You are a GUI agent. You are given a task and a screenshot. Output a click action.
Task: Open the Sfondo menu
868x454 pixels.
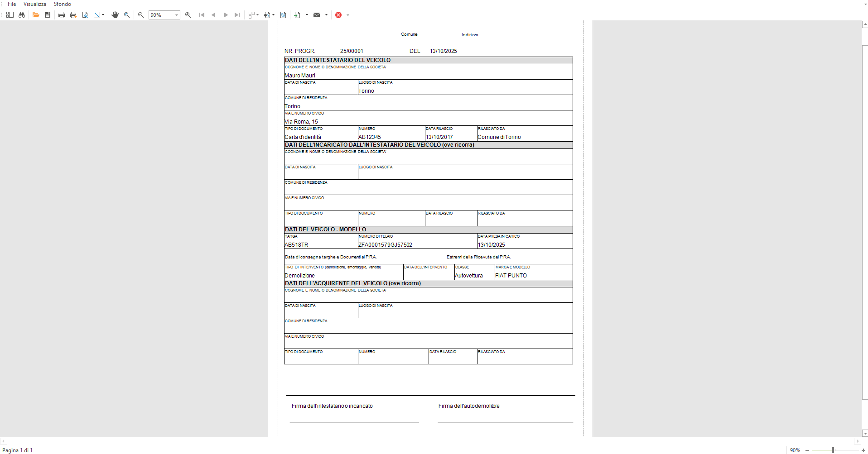click(63, 4)
